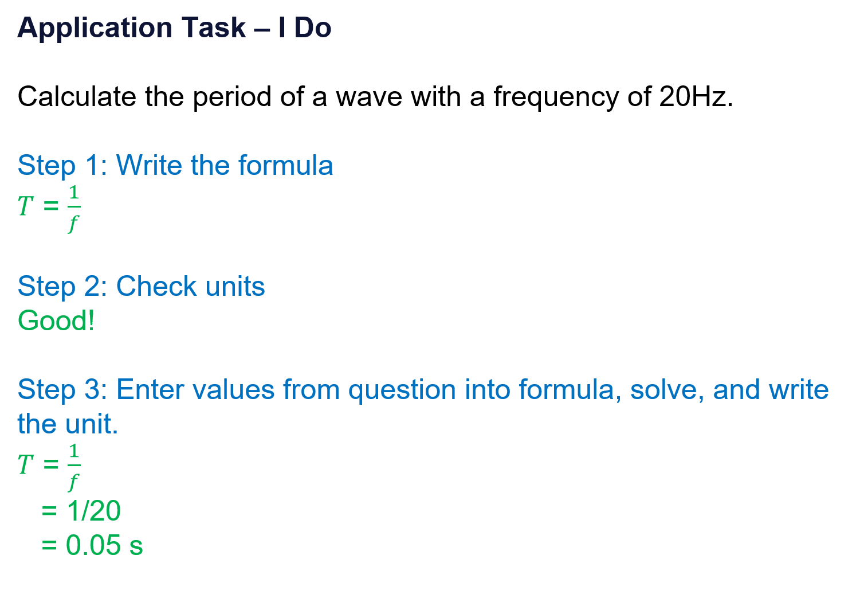
Task: Click the '= 1/20' calculation line
Action: click(81, 510)
